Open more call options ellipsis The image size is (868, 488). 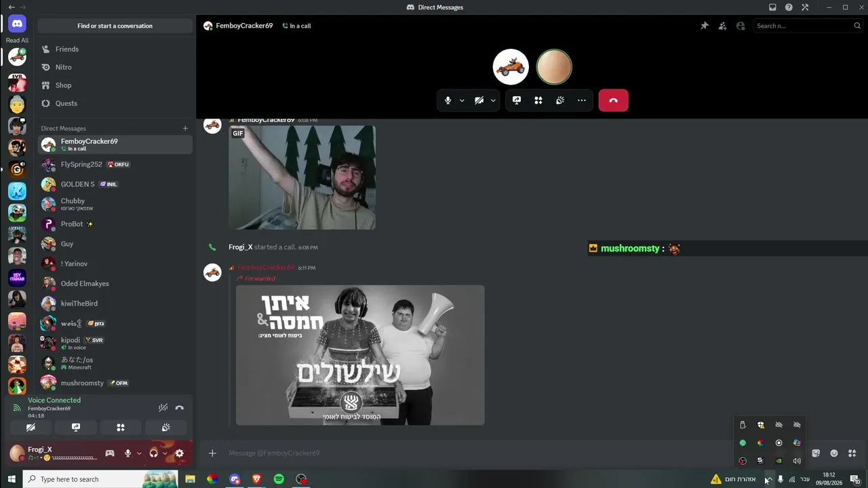(582, 100)
